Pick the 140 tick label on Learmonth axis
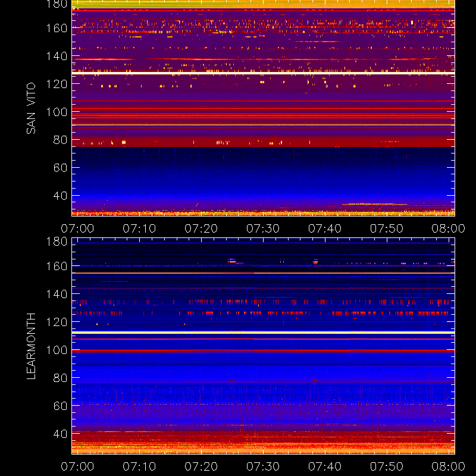Screen dimensions: 476x476 (x=57, y=294)
